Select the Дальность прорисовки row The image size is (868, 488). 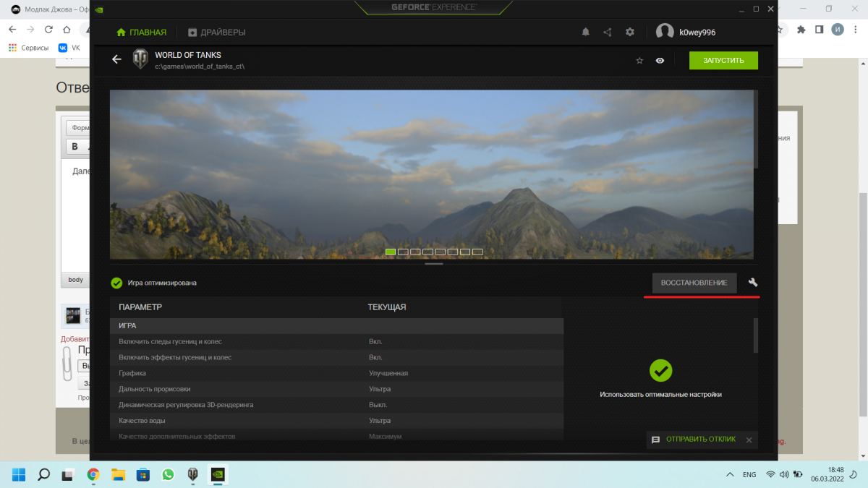336,389
